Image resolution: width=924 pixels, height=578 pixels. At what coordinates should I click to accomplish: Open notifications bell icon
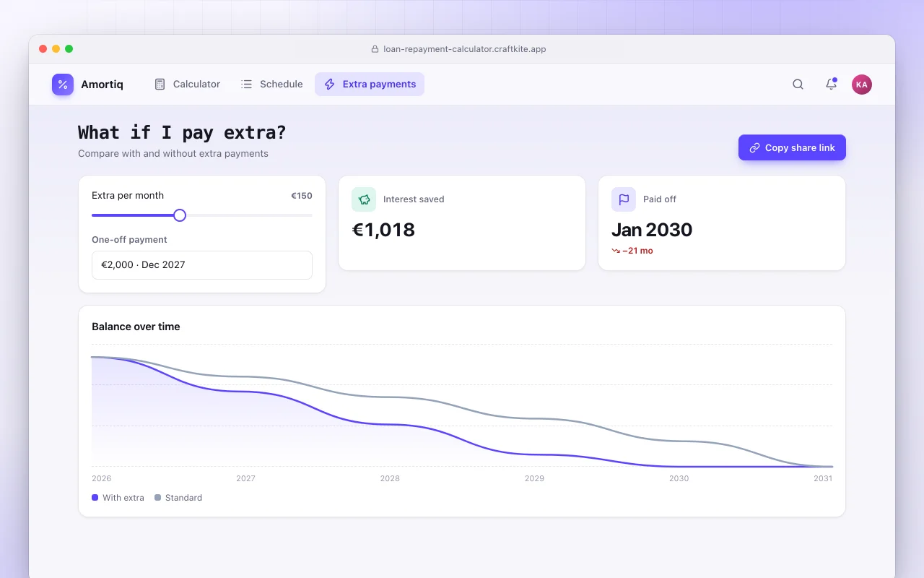tap(831, 85)
